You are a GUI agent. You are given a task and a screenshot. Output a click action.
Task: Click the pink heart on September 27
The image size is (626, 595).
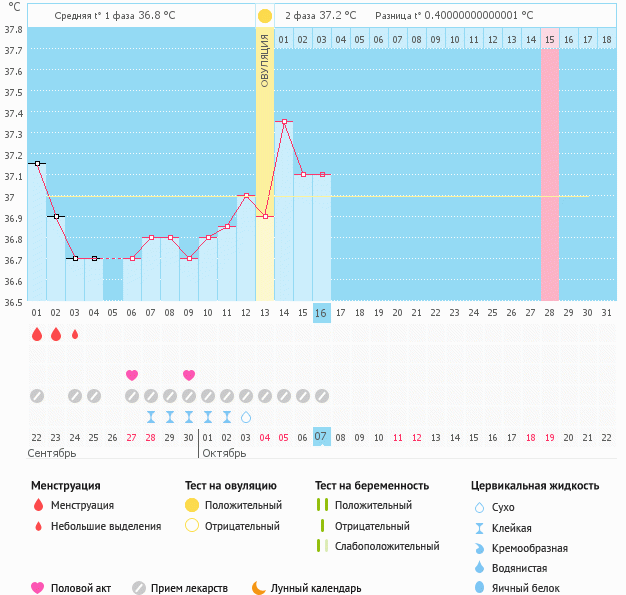(132, 375)
